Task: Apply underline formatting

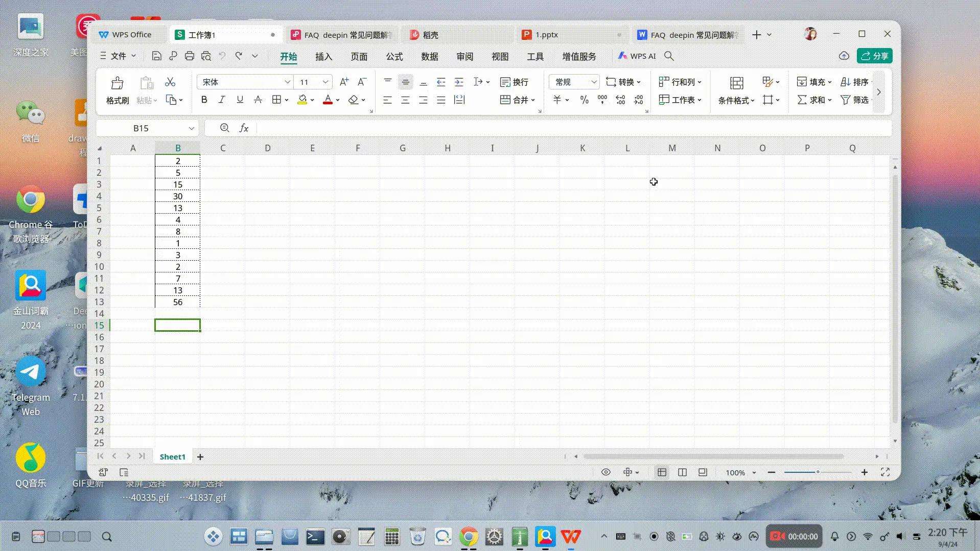Action: (240, 100)
